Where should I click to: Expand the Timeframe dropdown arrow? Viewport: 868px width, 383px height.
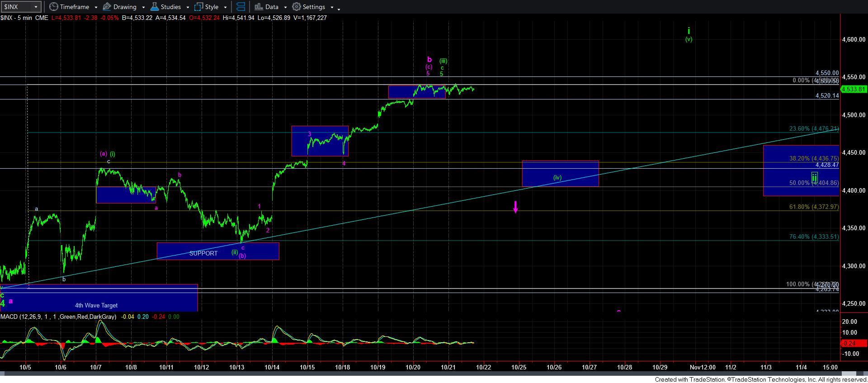point(95,7)
